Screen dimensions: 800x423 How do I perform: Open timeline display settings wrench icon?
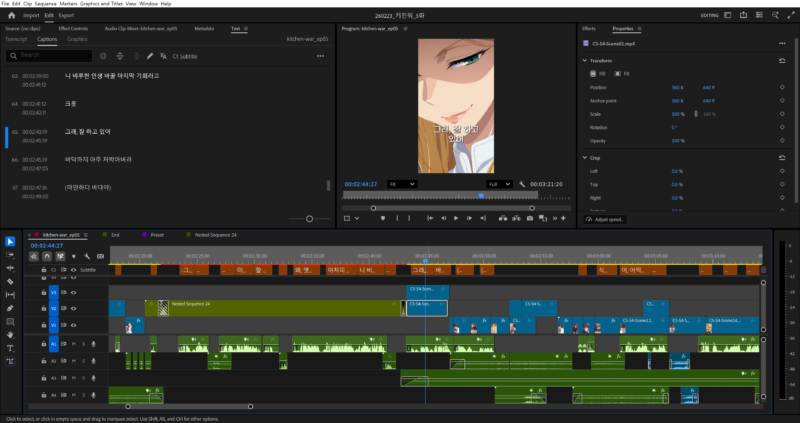[x=87, y=257]
